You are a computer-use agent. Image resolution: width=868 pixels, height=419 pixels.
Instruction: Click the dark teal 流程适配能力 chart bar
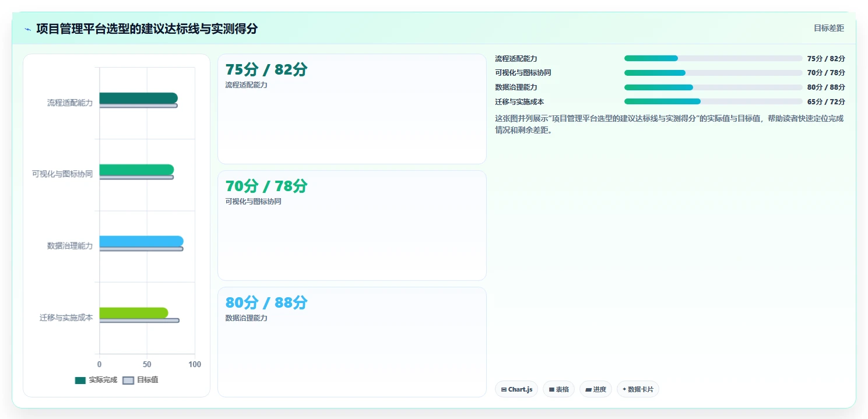(138, 98)
